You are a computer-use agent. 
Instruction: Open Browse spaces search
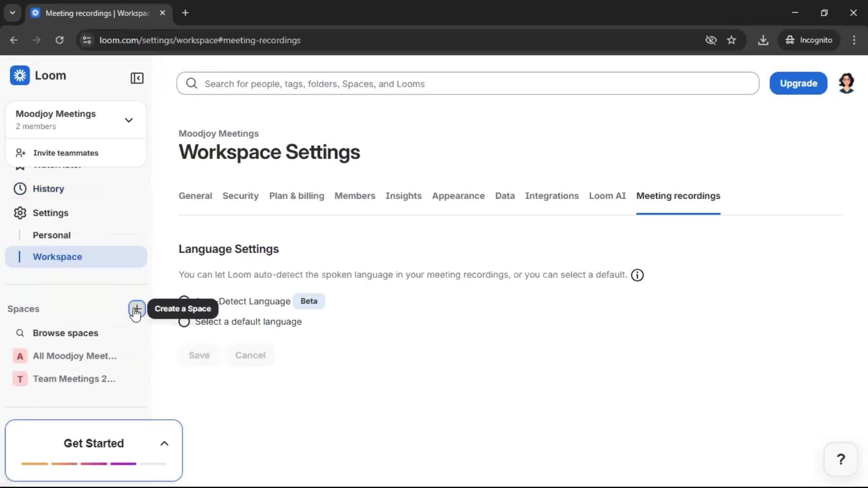(65, 333)
